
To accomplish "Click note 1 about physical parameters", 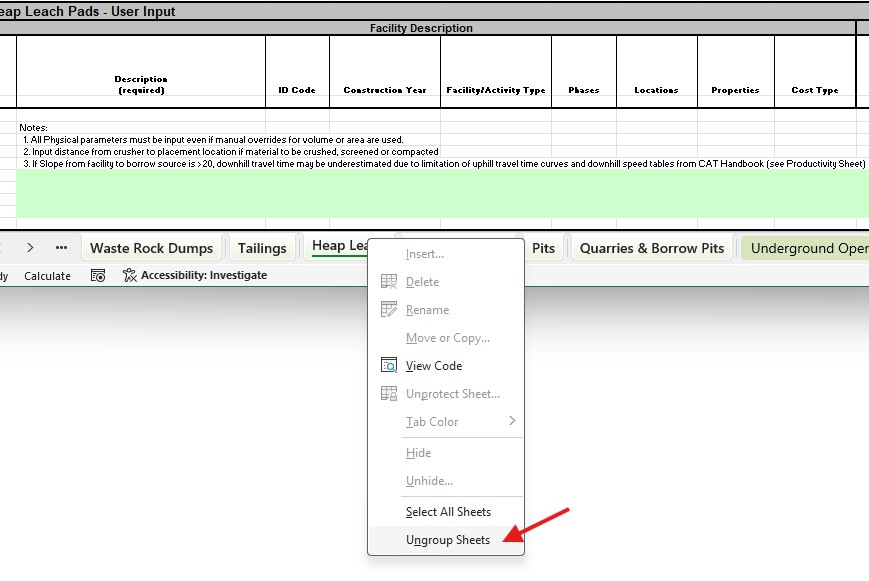I will tap(213, 140).
